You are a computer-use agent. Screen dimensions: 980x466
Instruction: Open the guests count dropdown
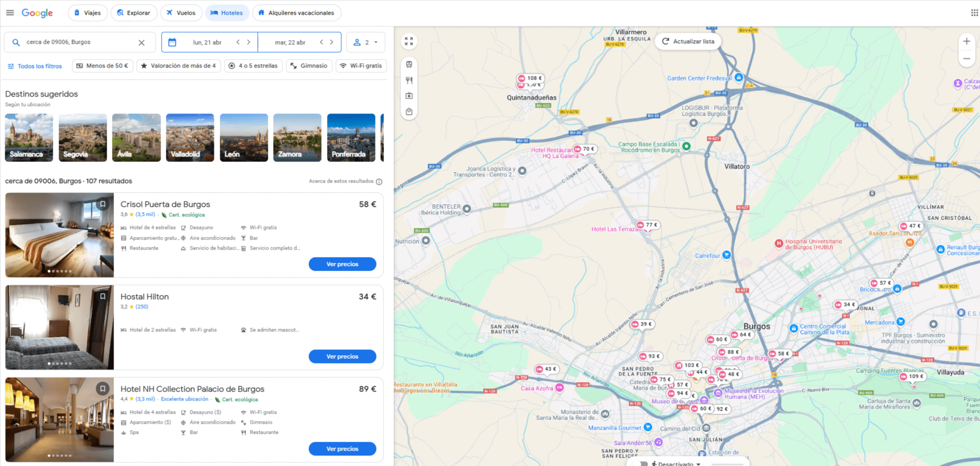366,42
